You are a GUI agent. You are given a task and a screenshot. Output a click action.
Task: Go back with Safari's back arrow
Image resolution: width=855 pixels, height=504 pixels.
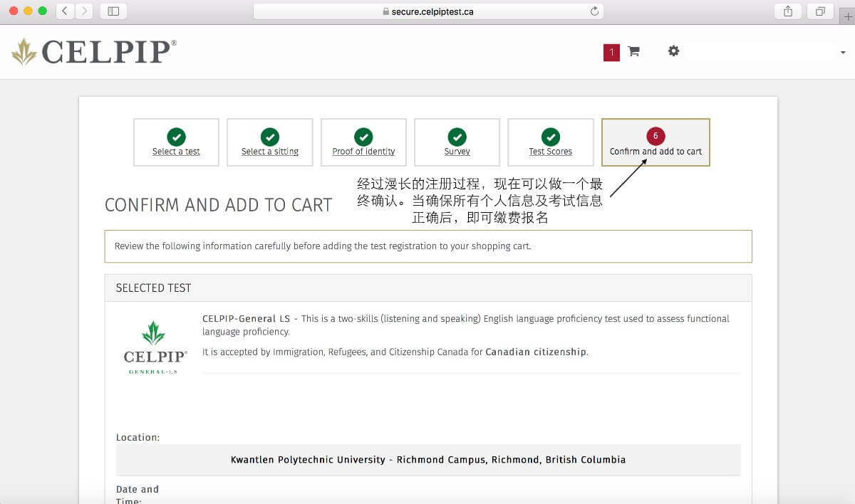[66, 11]
